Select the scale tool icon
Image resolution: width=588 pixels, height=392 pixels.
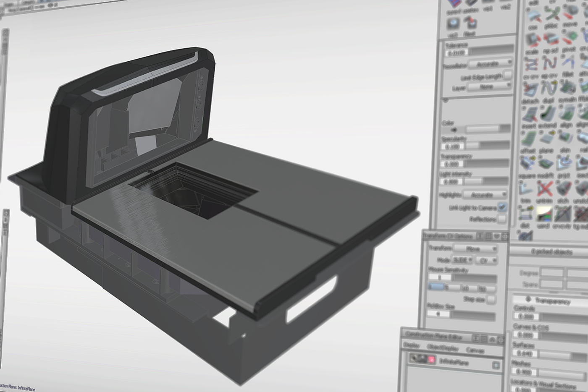[x=532, y=40]
